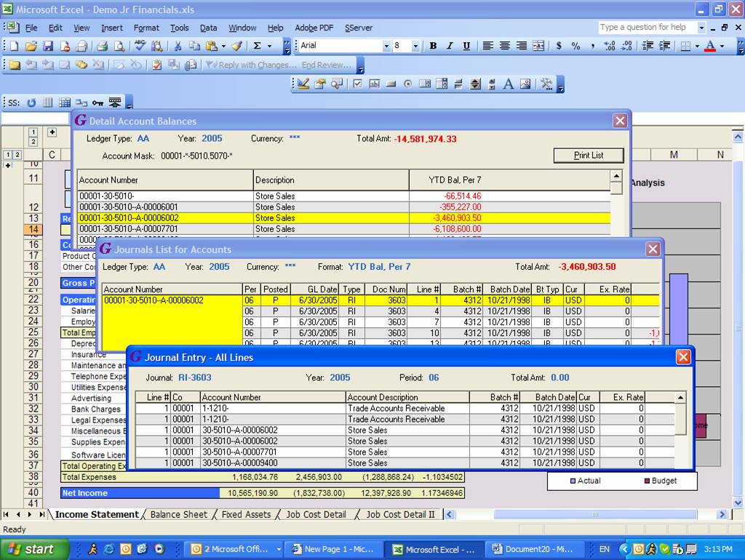
Task: Click the Increase Decimal icon
Action: pos(610,46)
